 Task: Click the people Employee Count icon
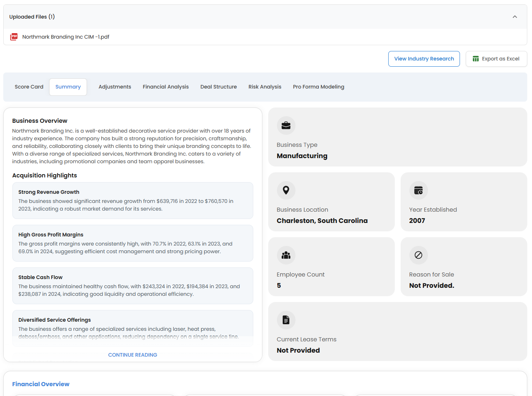[286, 255]
